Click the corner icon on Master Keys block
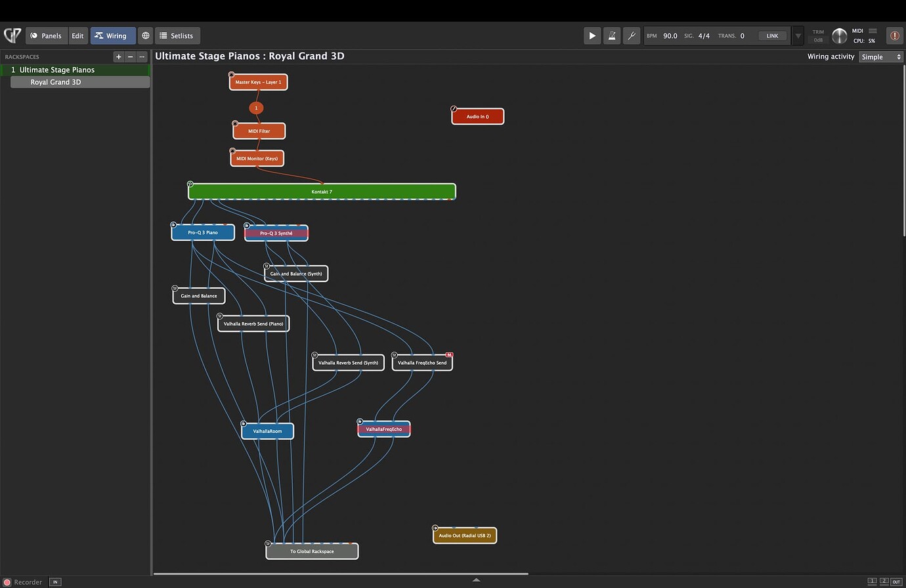 point(231,75)
